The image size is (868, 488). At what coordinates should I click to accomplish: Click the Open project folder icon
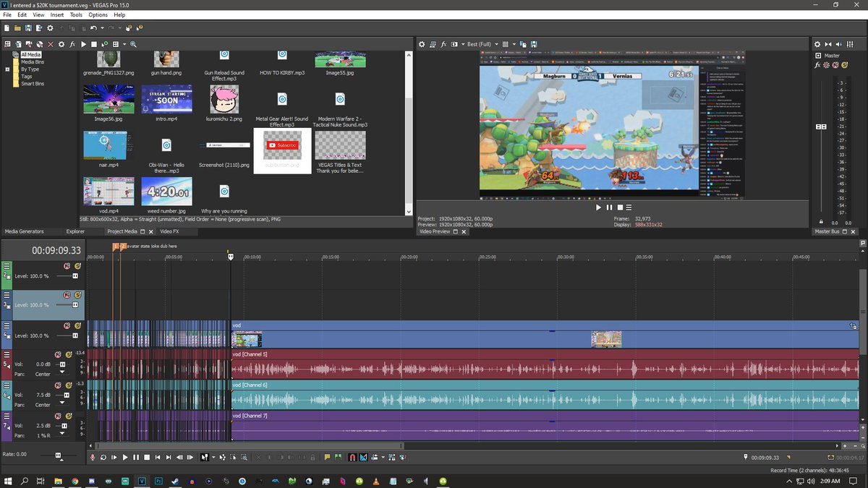pyautogui.click(x=17, y=28)
